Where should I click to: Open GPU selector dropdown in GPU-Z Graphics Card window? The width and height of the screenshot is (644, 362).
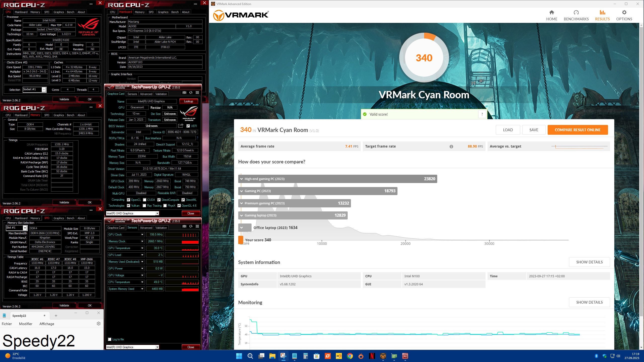133,213
